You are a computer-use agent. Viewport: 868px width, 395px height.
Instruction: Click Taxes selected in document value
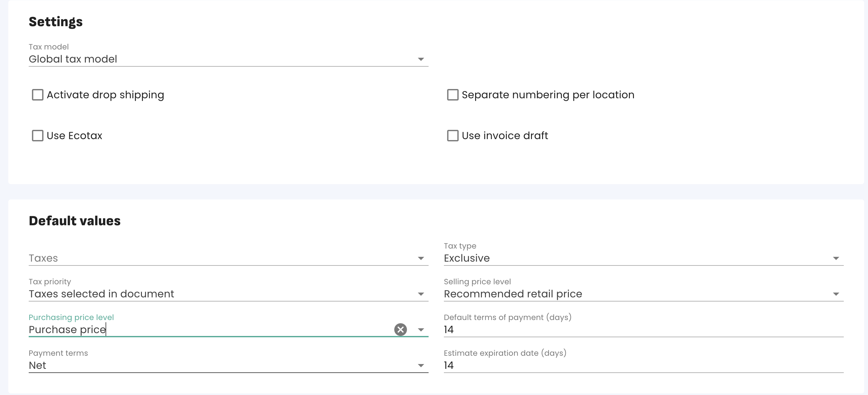pyautogui.click(x=101, y=294)
